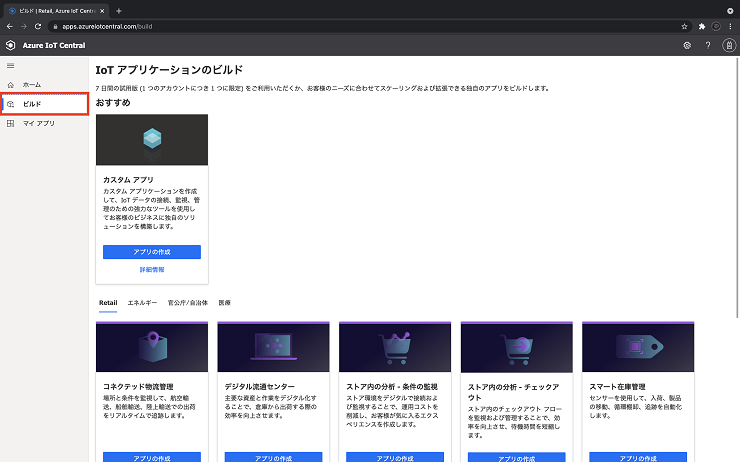The image size is (740, 462).
Task: Open the browser three-dot menu
Action: pos(730,26)
